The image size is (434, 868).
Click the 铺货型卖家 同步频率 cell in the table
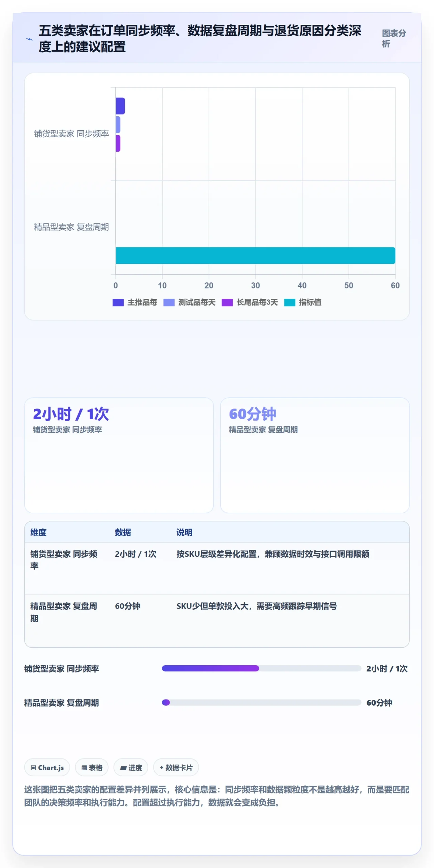tap(64, 560)
